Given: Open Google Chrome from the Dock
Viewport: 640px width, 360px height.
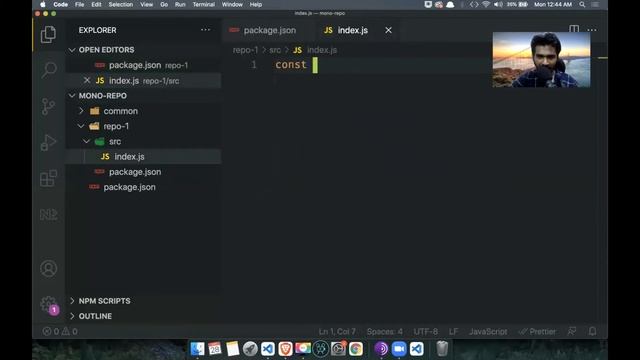Looking at the screenshot, I should click(x=356, y=349).
